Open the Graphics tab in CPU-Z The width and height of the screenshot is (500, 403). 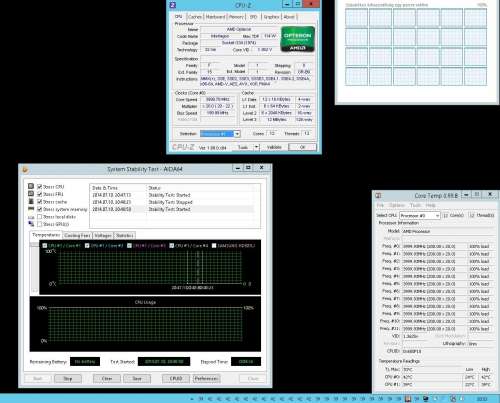[271, 17]
